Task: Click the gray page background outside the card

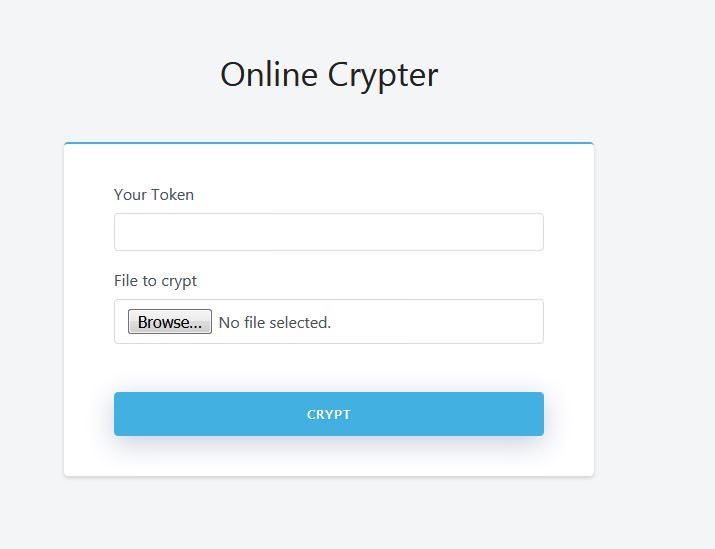Action: pos(655,300)
